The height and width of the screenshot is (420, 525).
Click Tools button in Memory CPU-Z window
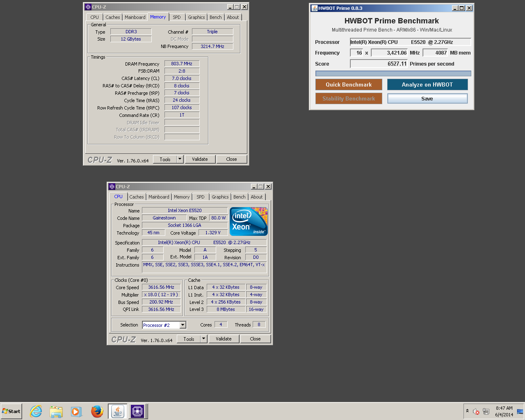(165, 159)
